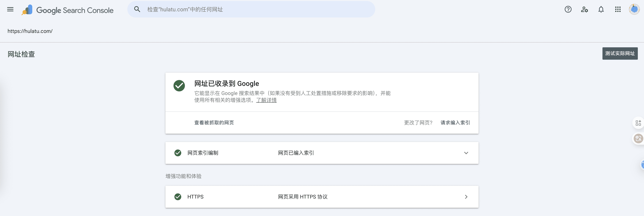
Task: Open 查看被抓取的网页
Action: pos(214,123)
